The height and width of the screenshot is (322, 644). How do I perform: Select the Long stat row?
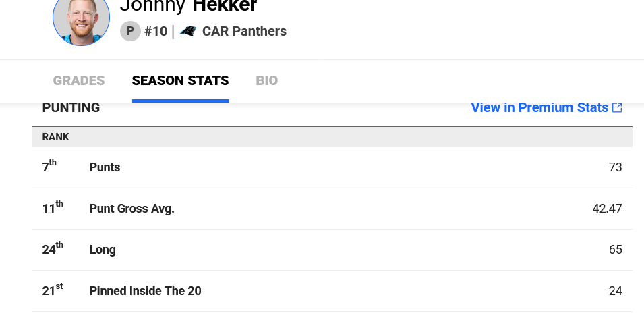coord(332,250)
